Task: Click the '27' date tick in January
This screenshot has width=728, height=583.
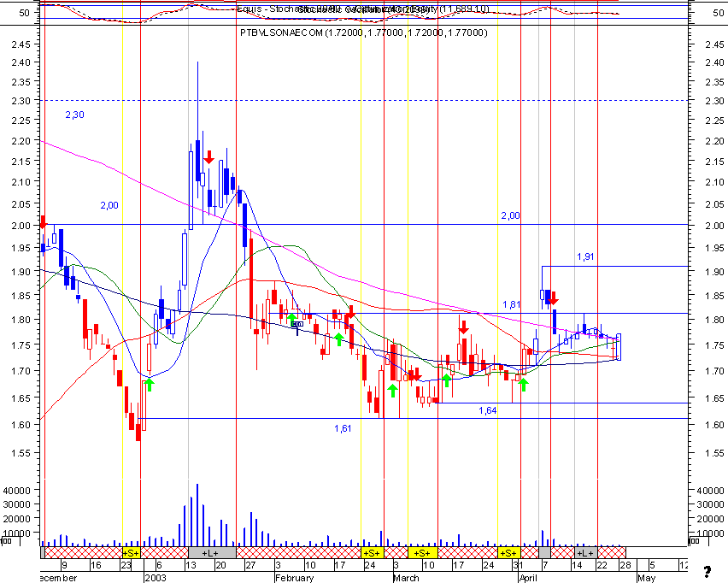Action: point(250,565)
